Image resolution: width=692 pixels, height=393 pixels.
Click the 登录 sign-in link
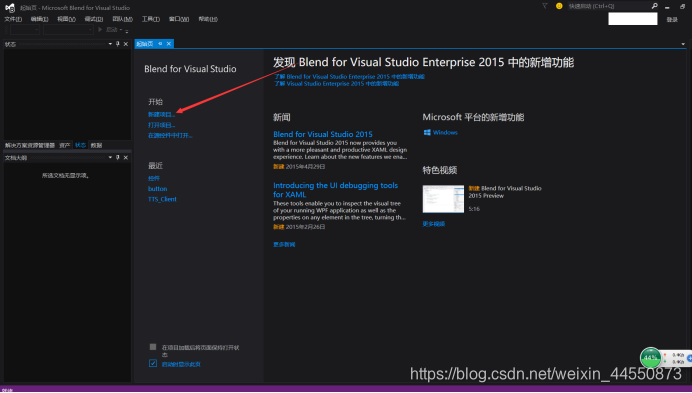(672, 19)
